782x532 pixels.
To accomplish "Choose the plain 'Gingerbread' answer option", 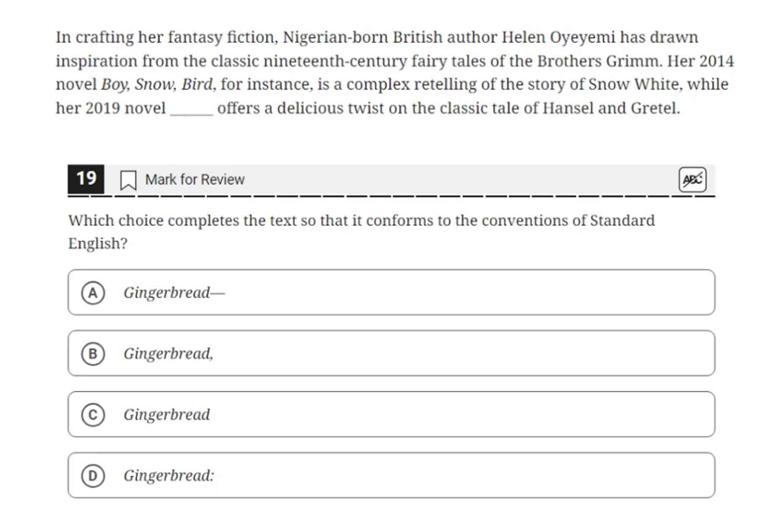I will click(x=391, y=414).
